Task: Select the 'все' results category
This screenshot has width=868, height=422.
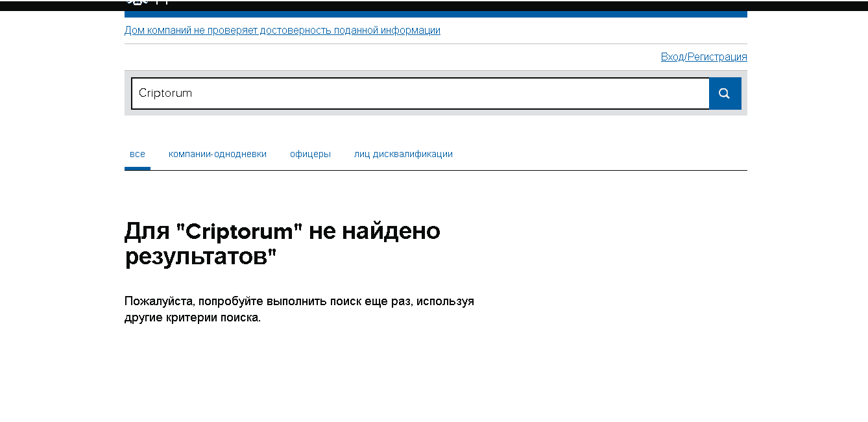Action: tap(137, 154)
